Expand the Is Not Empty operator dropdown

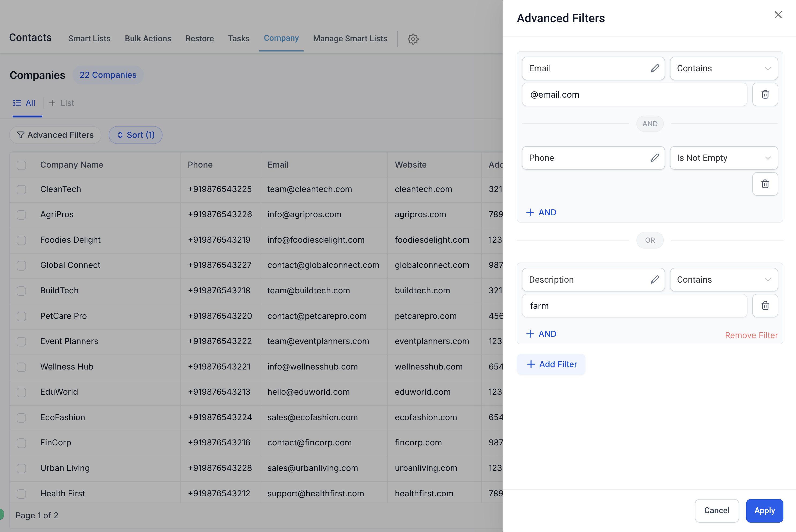[x=723, y=158]
